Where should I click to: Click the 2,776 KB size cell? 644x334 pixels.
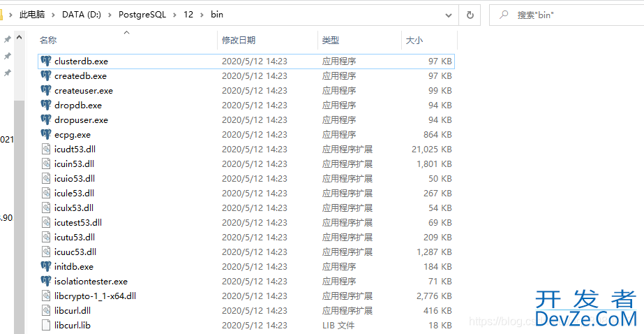[434, 296]
